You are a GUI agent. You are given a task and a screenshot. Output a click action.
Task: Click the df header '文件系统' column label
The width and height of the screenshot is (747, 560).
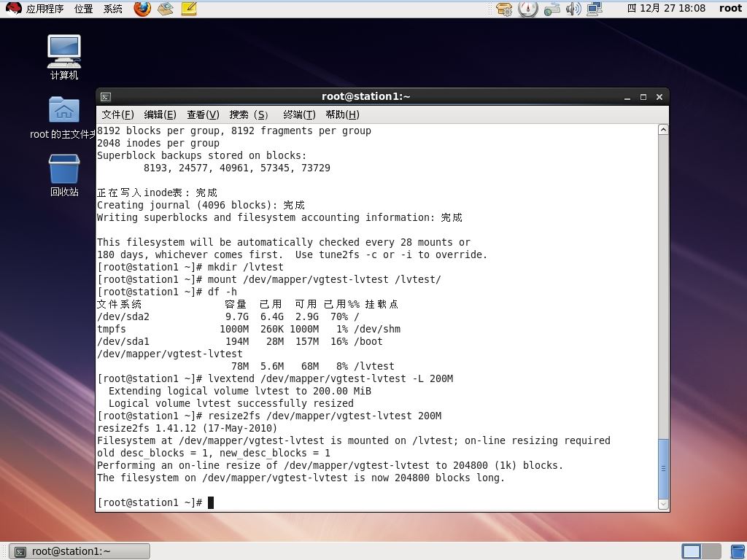pos(119,304)
